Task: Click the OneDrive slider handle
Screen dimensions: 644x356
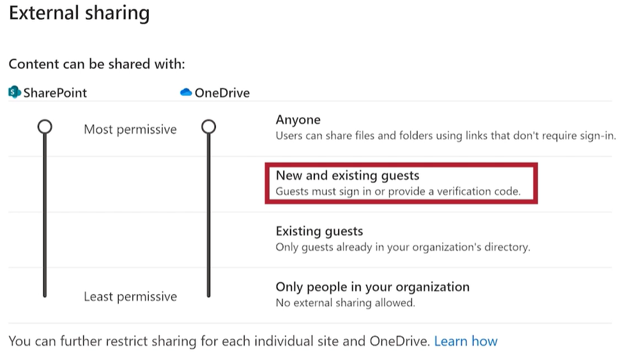Action: (208, 127)
